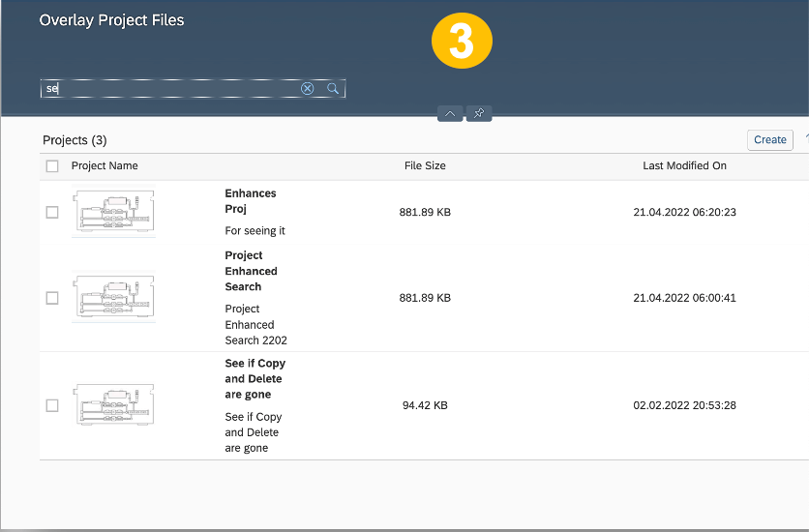Click the yellow number 3 badge
Image resolution: width=809 pixels, height=532 pixels.
point(462,41)
